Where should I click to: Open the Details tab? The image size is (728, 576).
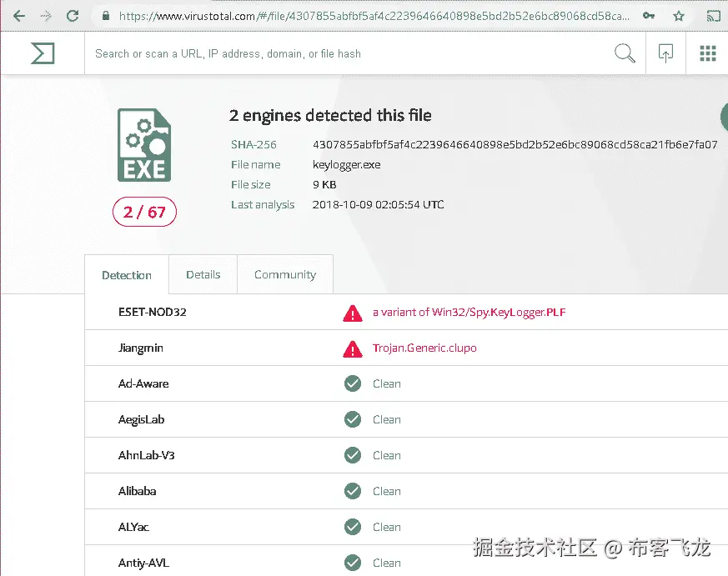(203, 274)
